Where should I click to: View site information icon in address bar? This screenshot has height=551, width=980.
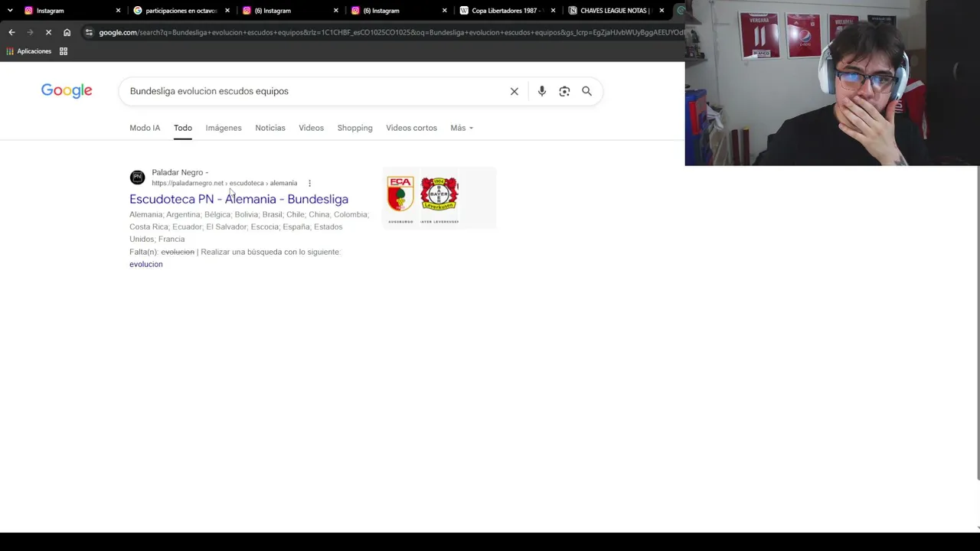89,32
